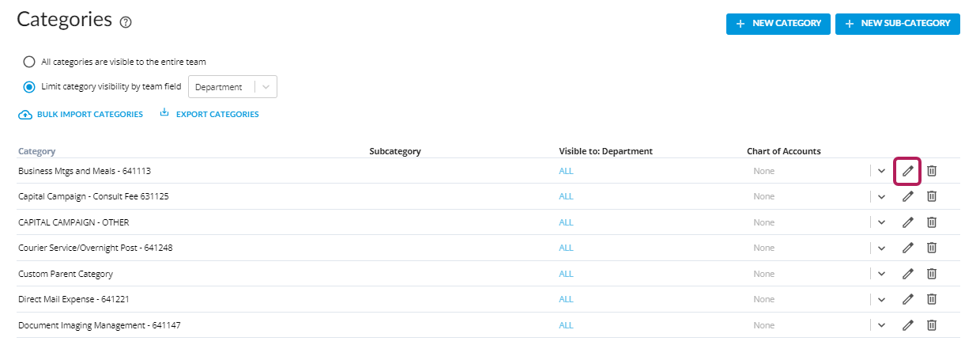Viewport: 980px width, 345px height.
Task: Delete Capital Campaign - Consult Fee category
Action: click(x=932, y=196)
